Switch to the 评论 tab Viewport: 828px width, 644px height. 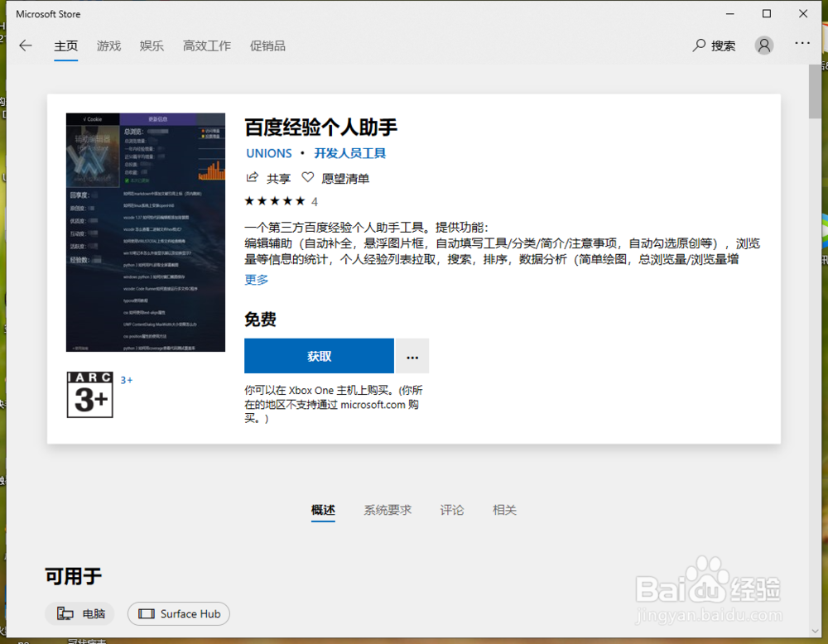coord(452,510)
